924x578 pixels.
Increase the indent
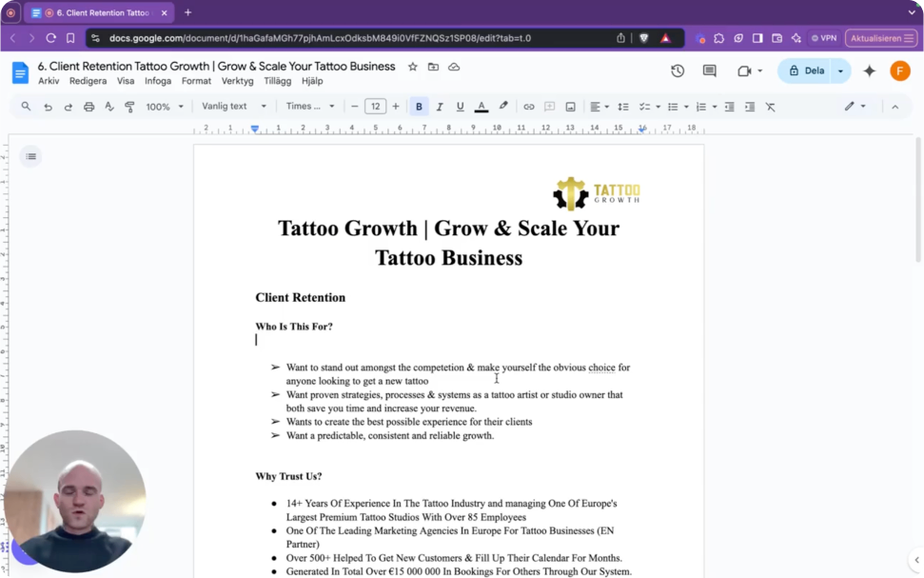point(750,107)
